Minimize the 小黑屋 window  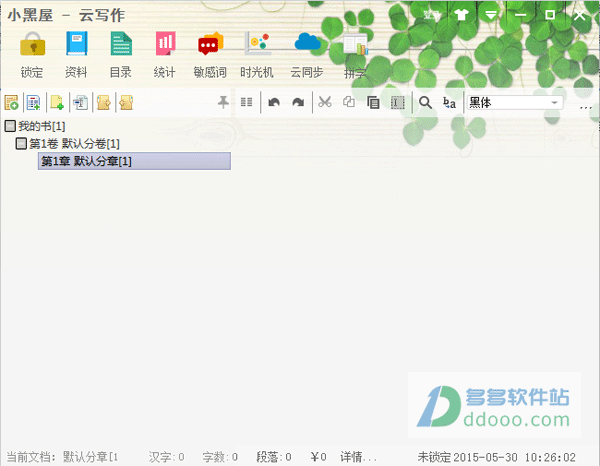tap(520, 15)
